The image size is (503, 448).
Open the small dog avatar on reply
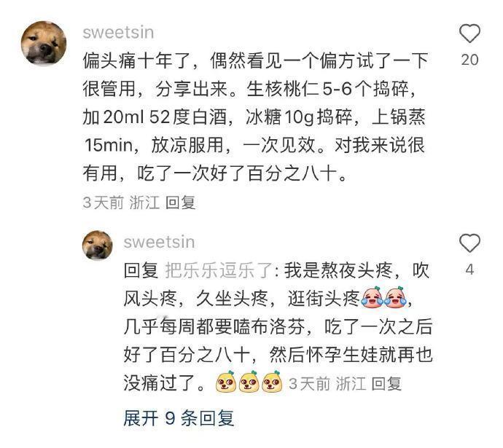(x=98, y=245)
